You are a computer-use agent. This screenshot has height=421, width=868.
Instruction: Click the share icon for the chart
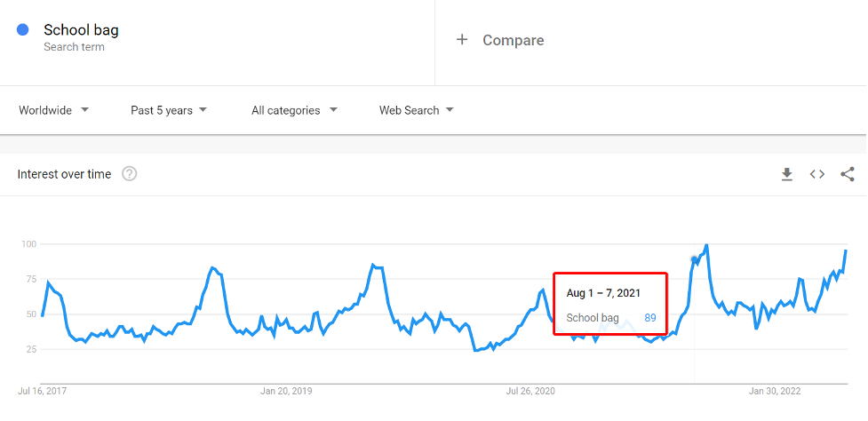coord(848,174)
